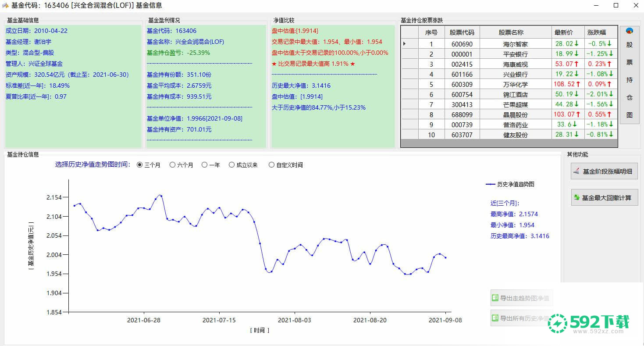Viewport: 644px width, 346px height.
Task: Click change value 0.55%
Action: point(601,114)
